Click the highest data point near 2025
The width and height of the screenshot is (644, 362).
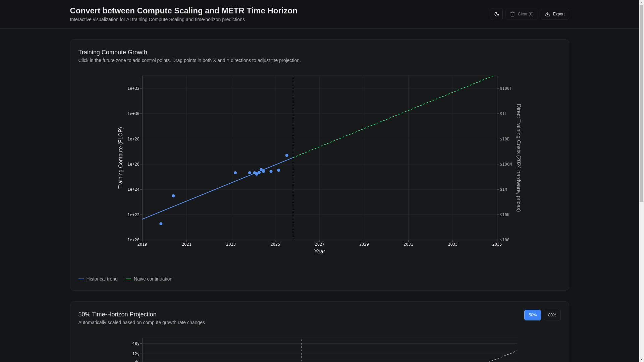click(x=287, y=156)
